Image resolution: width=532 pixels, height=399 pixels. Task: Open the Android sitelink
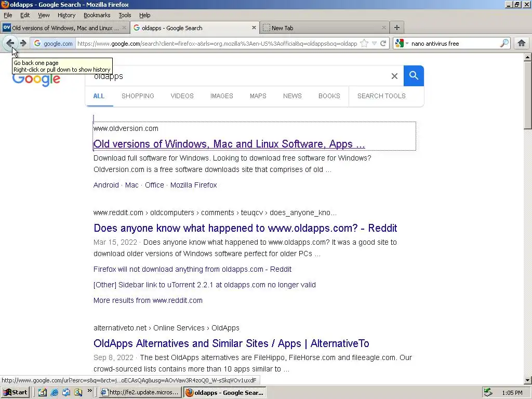coord(106,185)
